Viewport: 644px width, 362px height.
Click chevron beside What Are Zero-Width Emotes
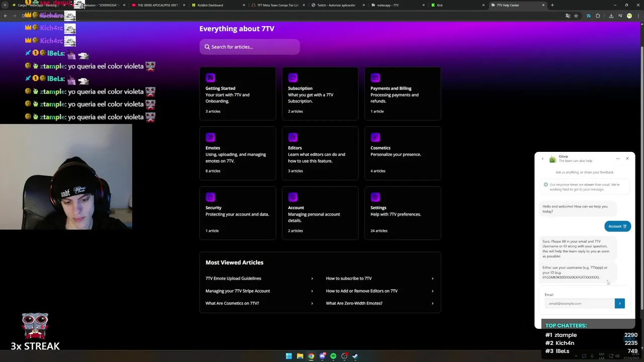point(433,303)
